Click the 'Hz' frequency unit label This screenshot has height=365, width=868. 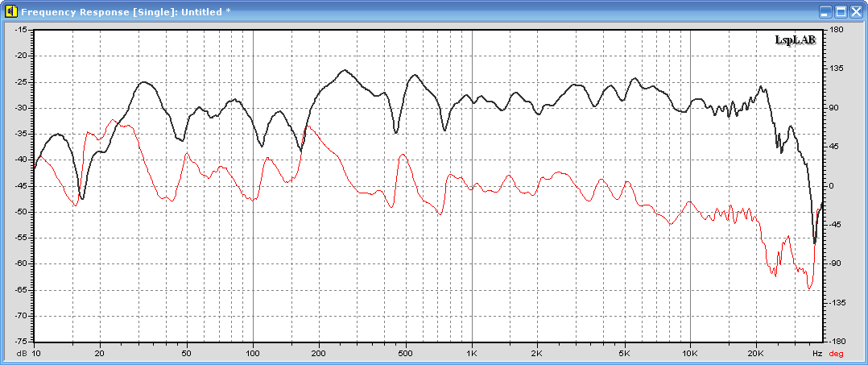point(817,353)
